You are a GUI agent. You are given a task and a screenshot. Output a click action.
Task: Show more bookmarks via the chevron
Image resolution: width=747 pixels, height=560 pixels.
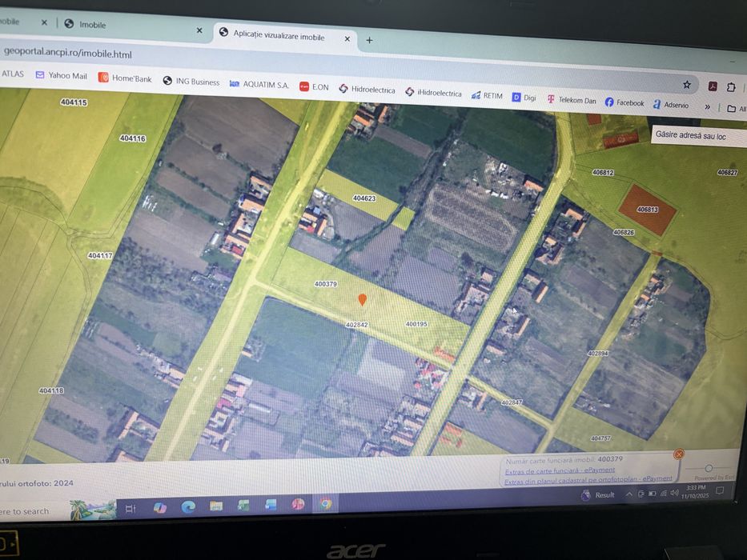pos(708,107)
